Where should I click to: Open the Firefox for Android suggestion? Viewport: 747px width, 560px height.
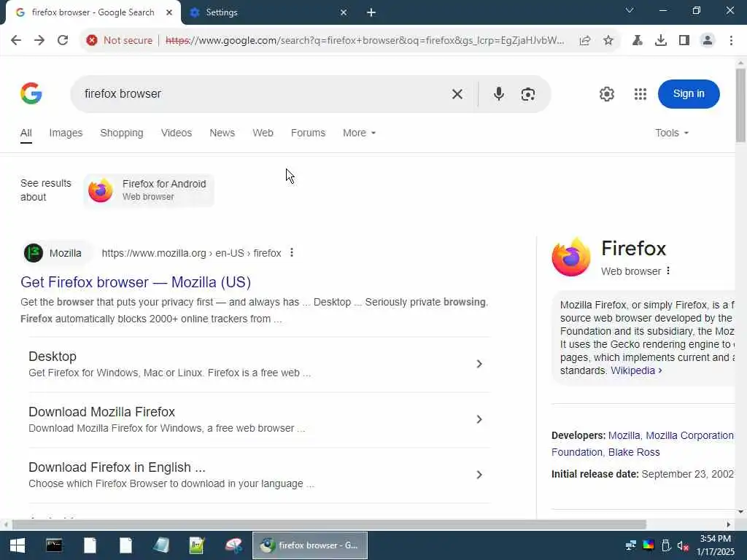149,190
